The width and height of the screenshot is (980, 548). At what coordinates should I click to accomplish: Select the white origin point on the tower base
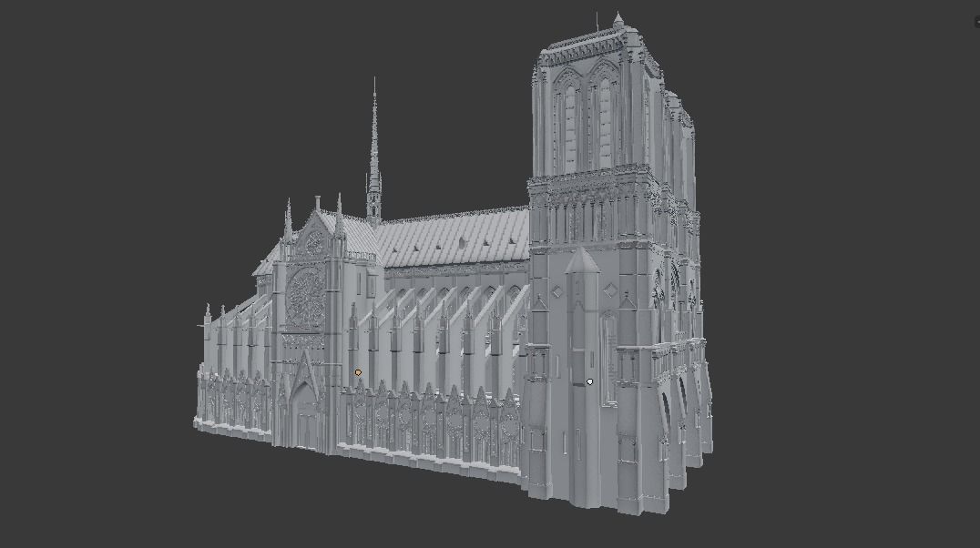pyautogui.click(x=590, y=381)
